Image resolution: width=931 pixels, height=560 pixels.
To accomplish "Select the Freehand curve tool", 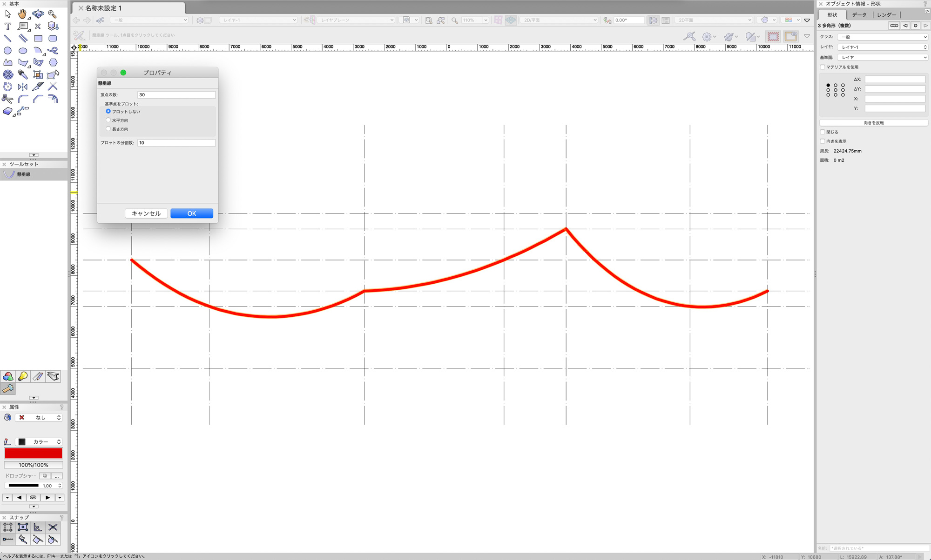I will pos(53,50).
